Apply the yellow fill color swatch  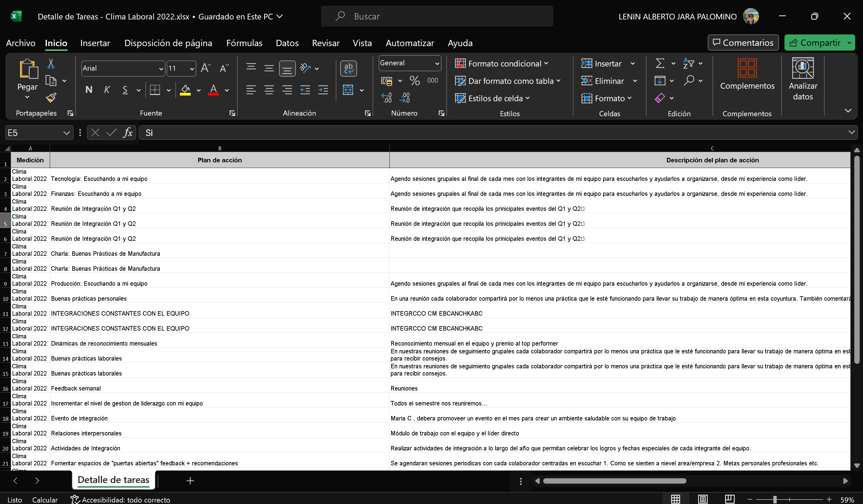point(185,90)
